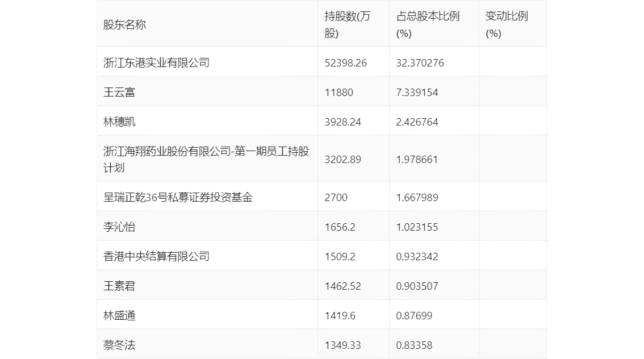Select shareholder 浙江东港实业有限公司
Image resolution: width=644 pixels, height=359 pixels.
coord(157,63)
